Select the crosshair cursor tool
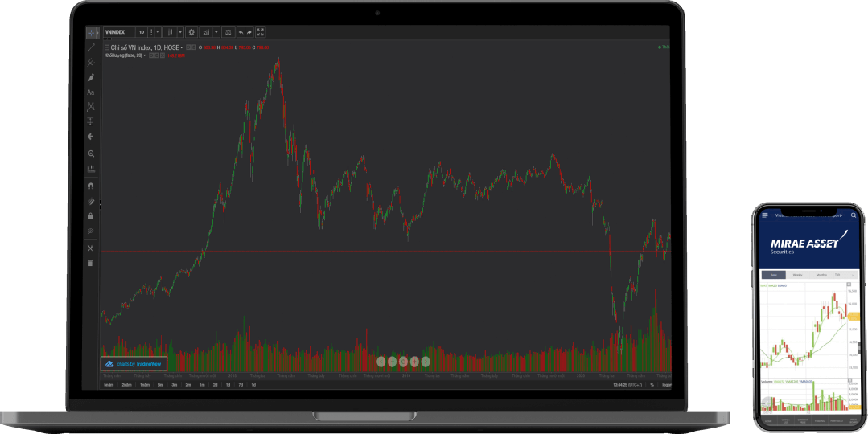Viewport: 868px width, 434px height. point(91,32)
